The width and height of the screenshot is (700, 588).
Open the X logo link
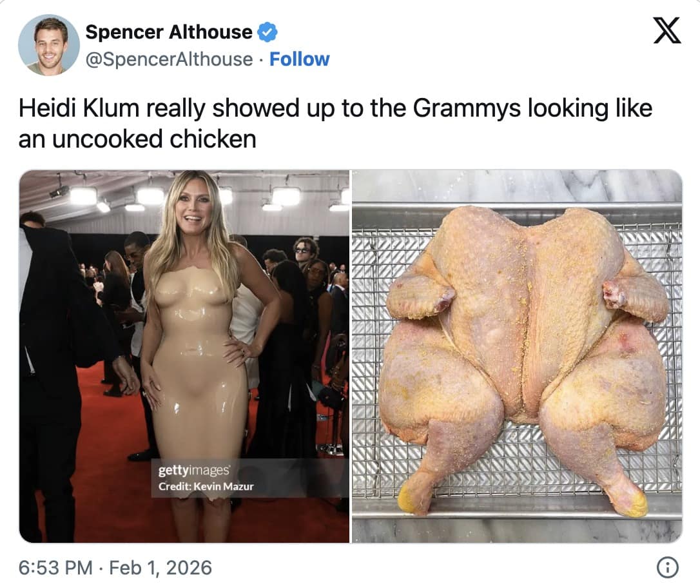(x=667, y=30)
